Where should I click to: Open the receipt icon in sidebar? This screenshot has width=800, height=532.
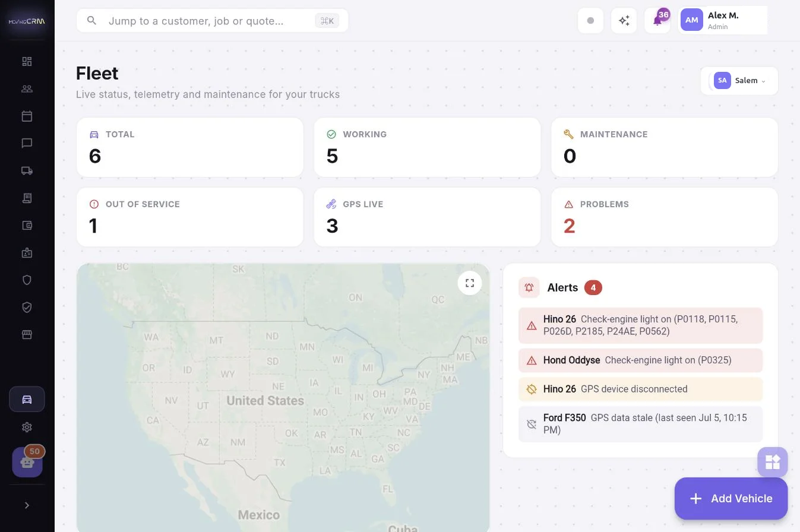27,198
